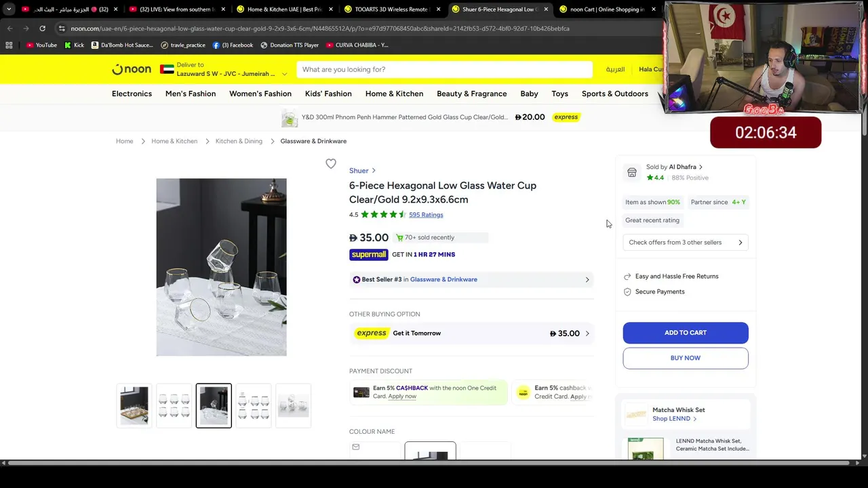
Task: Switch language to العربية
Action: tap(615, 69)
